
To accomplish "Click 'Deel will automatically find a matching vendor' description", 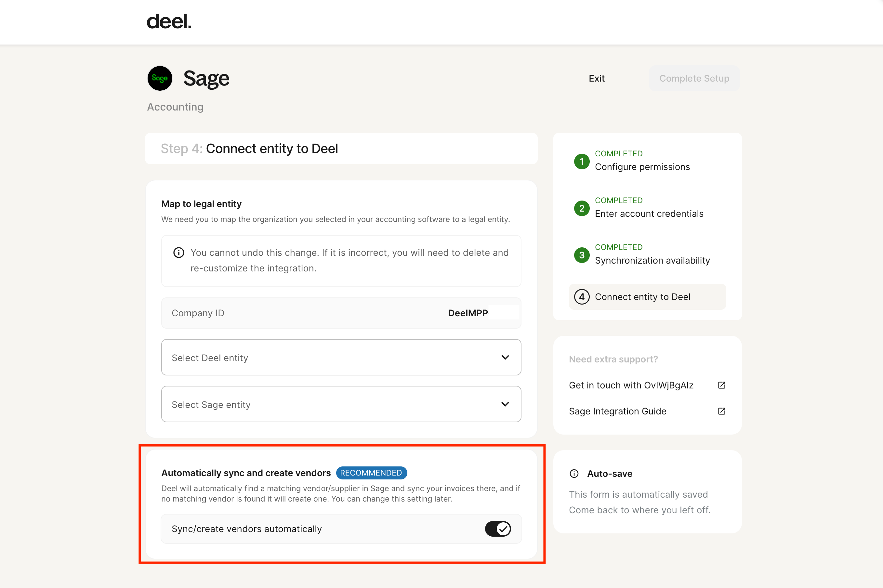I will tap(341, 494).
